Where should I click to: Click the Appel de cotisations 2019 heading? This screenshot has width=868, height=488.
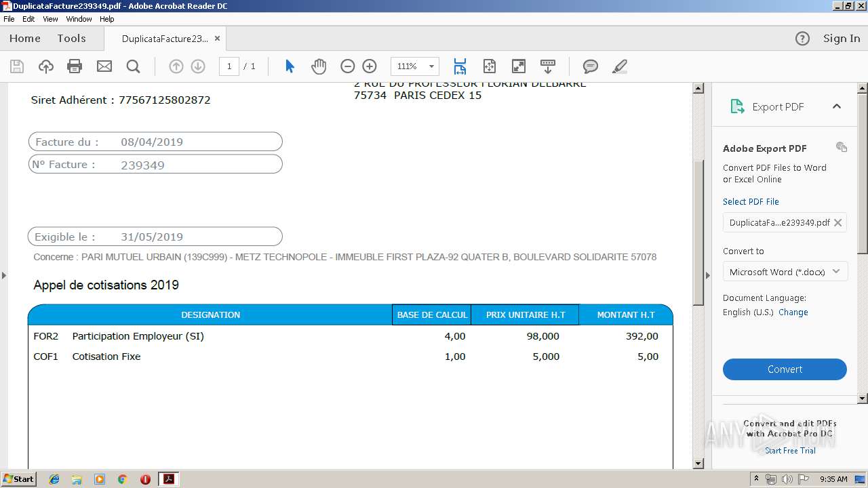coord(106,285)
